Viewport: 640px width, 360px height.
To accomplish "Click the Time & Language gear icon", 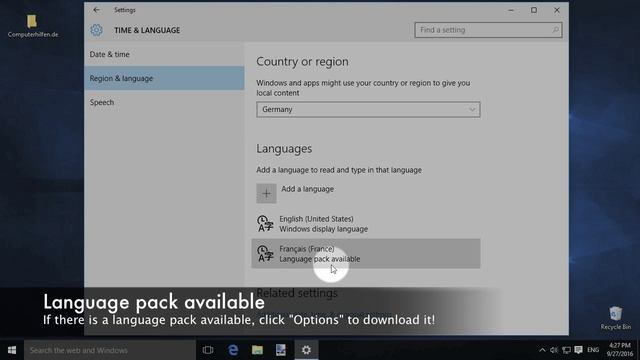I will coord(96,30).
